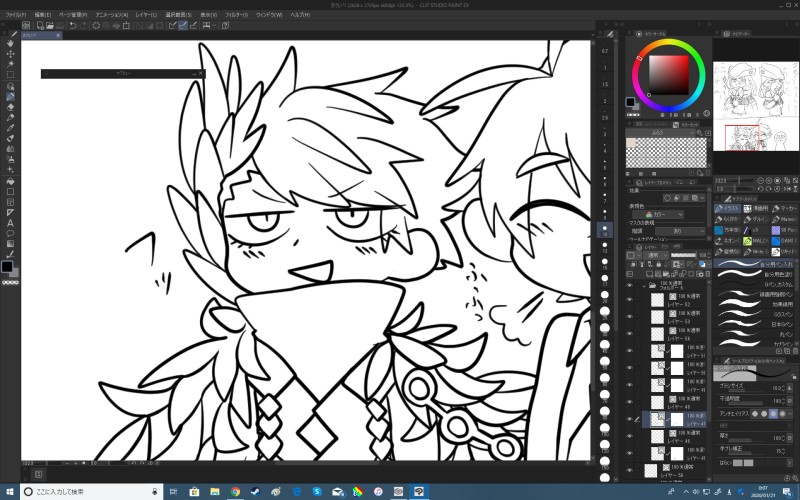The width and height of the screenshot is (800, 500).
Task: Open the Animation menu
Action: pos(112,15)
